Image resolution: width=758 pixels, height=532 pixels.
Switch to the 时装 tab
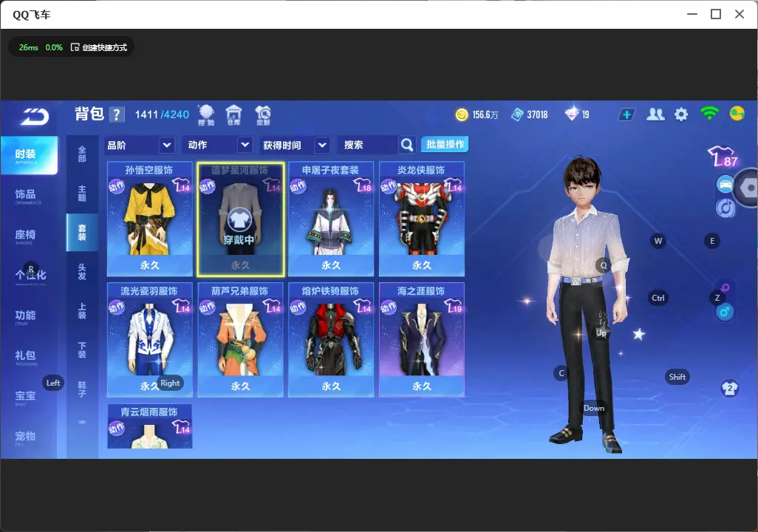click(x=29, y=154)
